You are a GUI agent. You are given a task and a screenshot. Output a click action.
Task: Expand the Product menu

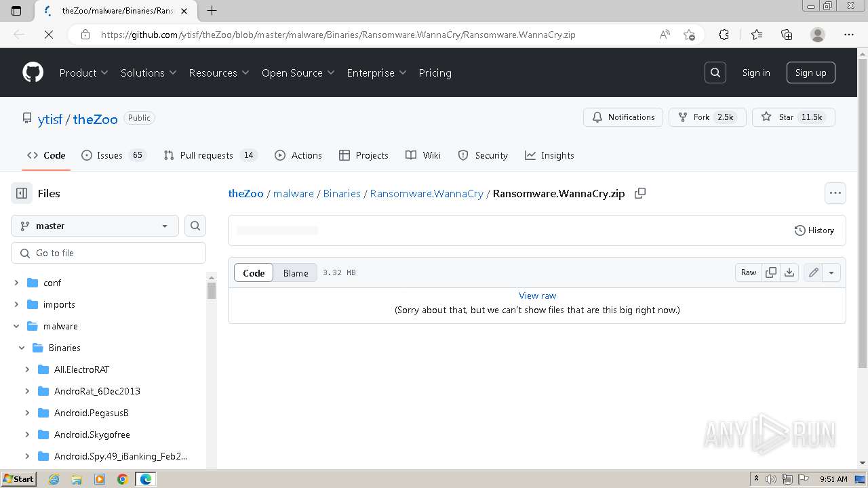[x=83, y=73]
